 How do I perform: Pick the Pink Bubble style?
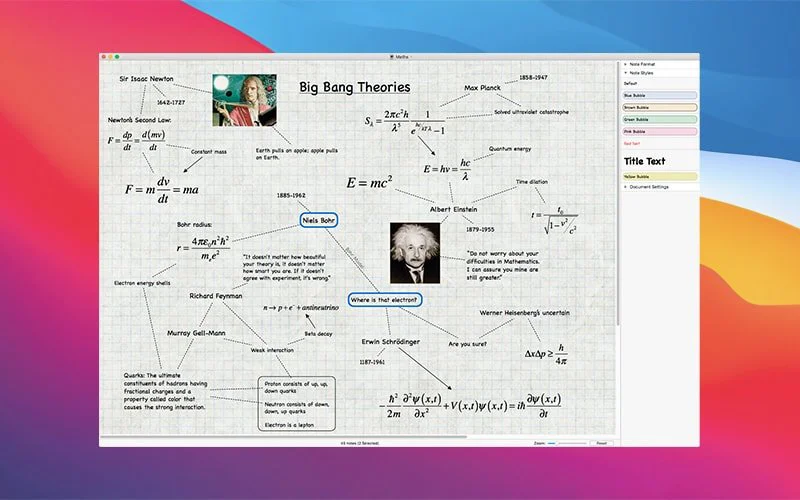click(x=659, y=131)
